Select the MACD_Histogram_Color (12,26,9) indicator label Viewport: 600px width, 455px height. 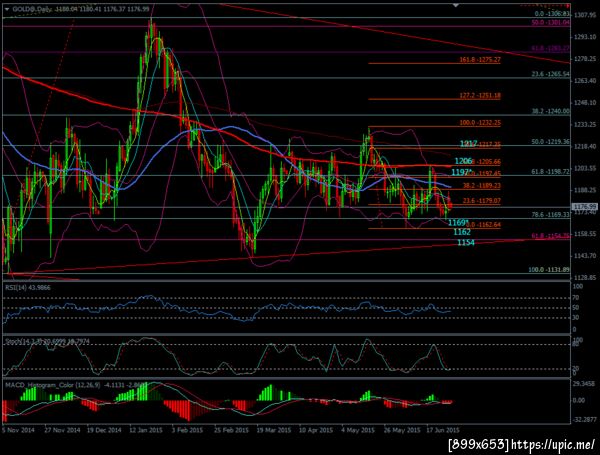(x=76, y=385)
